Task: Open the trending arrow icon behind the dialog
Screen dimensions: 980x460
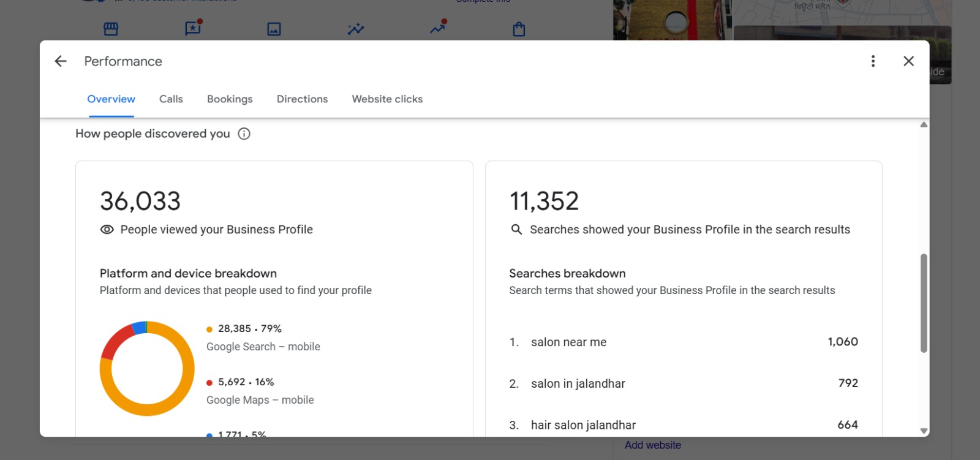Action: click(439, 27)
